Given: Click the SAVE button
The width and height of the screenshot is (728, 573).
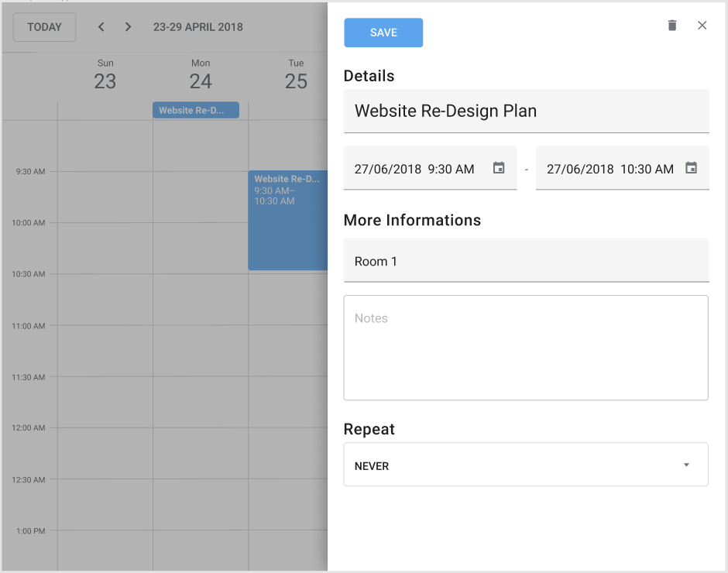Looking at the screenshot, I should click(383, 33).
